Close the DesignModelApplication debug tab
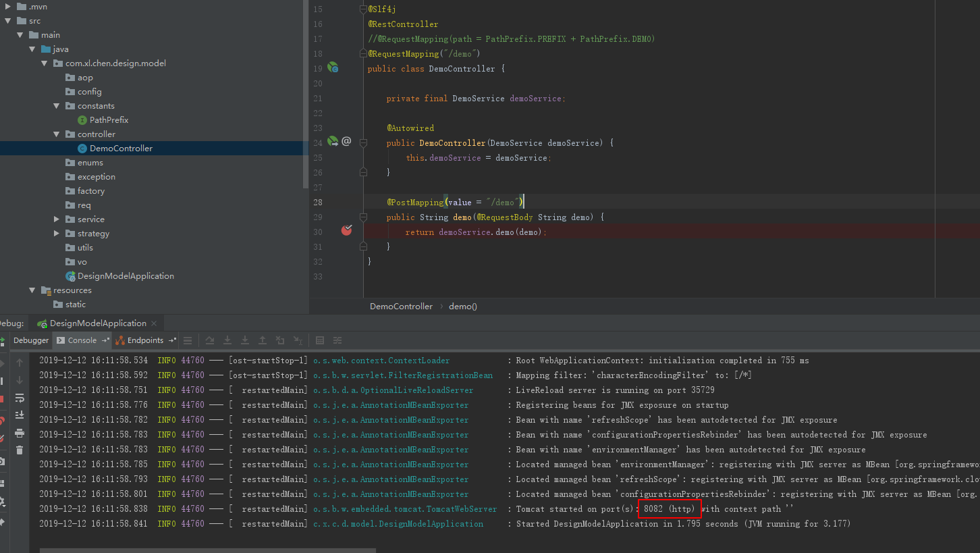 point(154,323)
